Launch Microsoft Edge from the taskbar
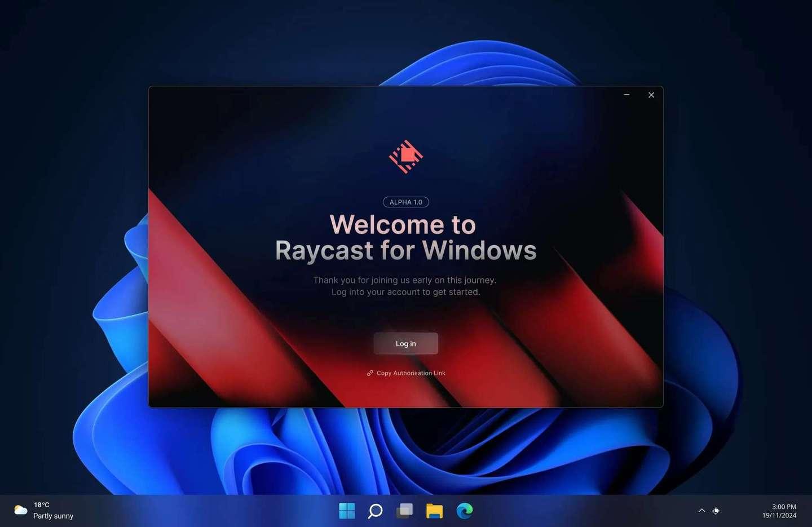This screenshot has height=527, width=812. tap(464, 511)
